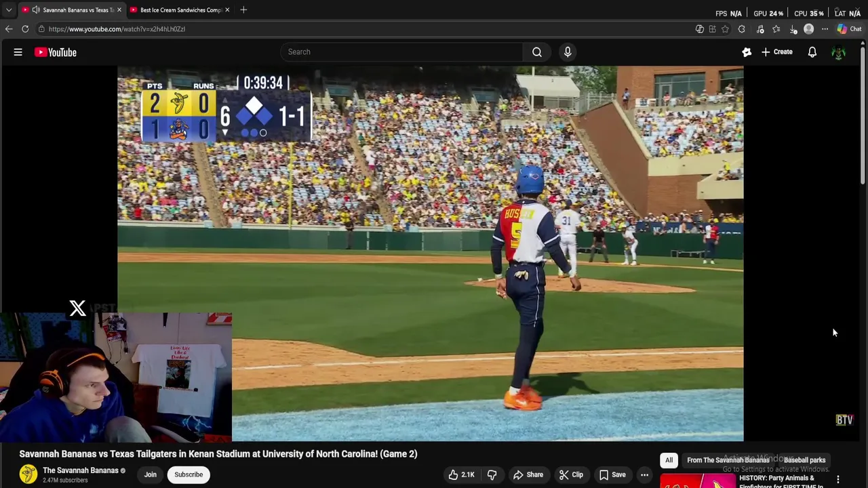
Task: Open The Savannah Bananas channel avatar
Action: pos(28,474)
